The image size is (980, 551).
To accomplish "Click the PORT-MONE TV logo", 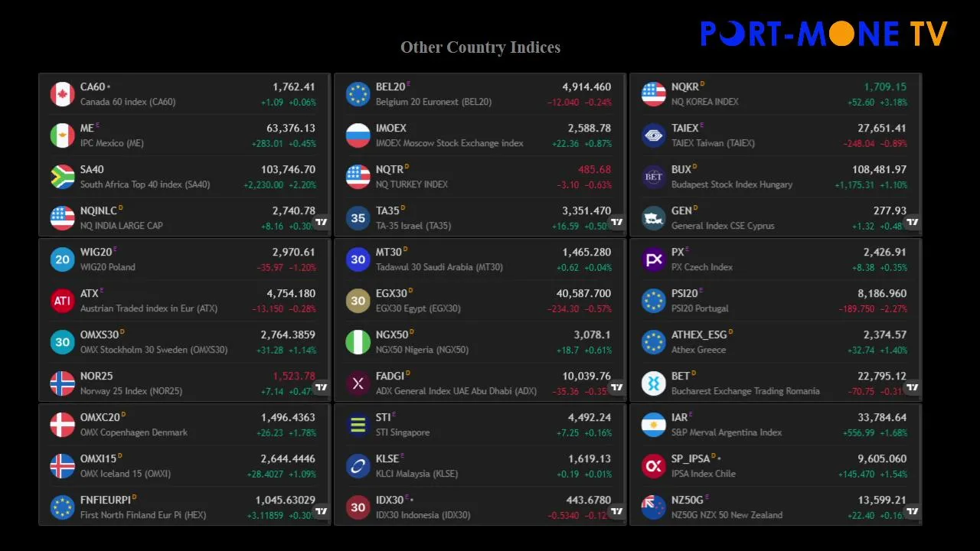I will click(824, 34).
